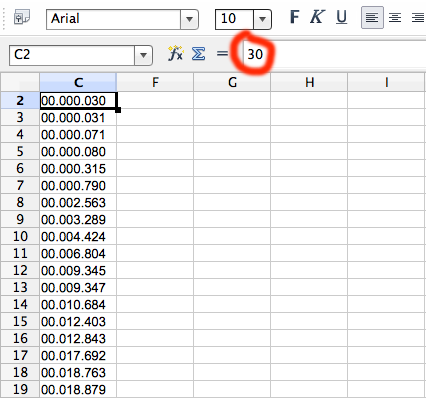Expand the Name Box cell reference dropdown
The image size is (426, 398).
143,55
